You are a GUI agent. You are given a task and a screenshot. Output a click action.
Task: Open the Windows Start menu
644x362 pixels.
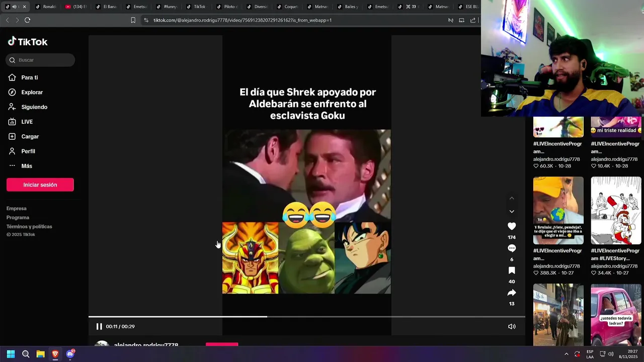click(x=11, y=354)
